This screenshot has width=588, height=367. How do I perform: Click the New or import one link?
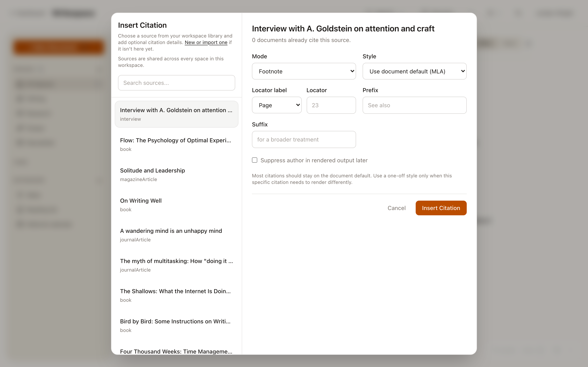tap(205, 42)
